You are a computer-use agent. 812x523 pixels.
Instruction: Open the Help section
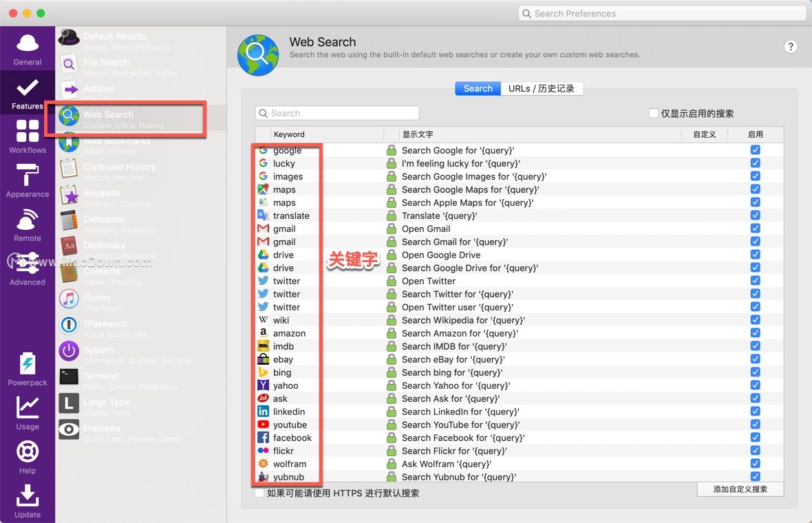(x=28, y=457)
